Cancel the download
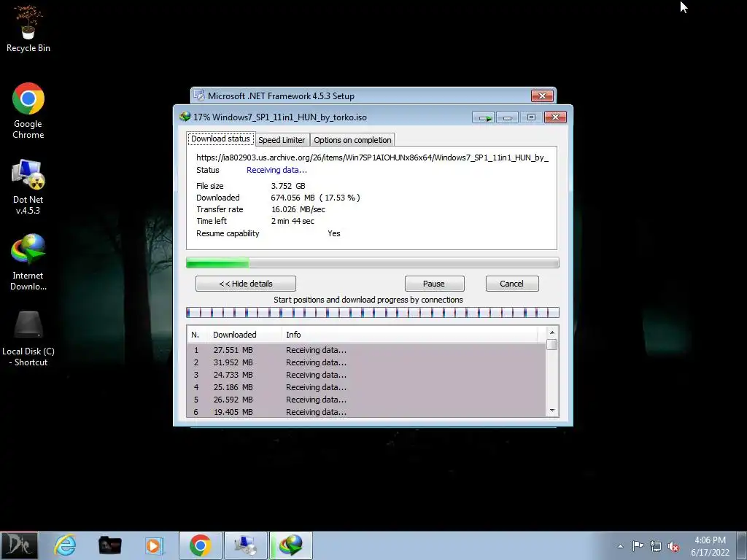The image size is (747, 560). (x=511, y=284)
